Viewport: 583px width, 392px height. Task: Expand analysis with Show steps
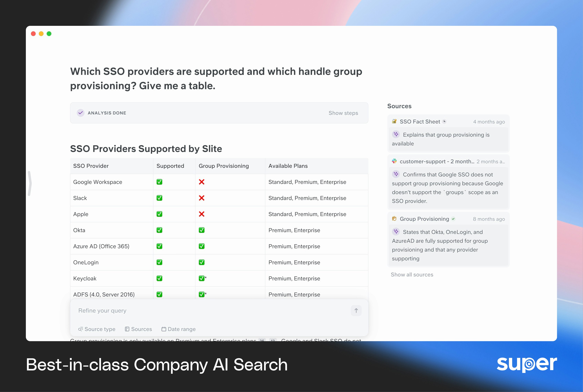pos(343,113)
